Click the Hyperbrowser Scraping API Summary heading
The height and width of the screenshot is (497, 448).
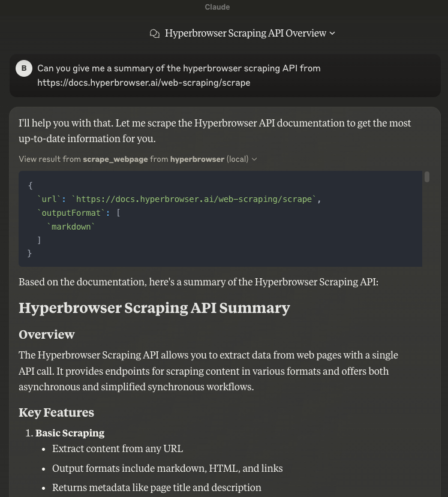click(x=154, y=308)
